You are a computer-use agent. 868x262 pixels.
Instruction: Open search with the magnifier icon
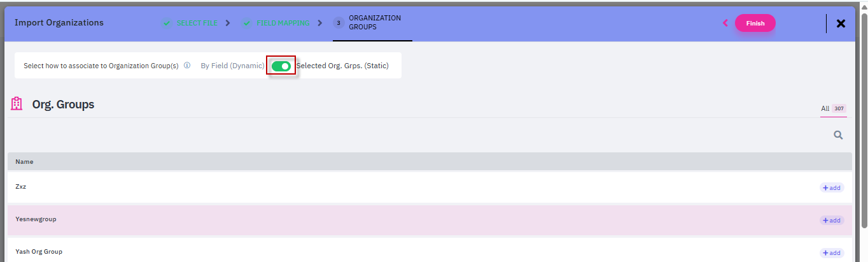tap(838, 135)
